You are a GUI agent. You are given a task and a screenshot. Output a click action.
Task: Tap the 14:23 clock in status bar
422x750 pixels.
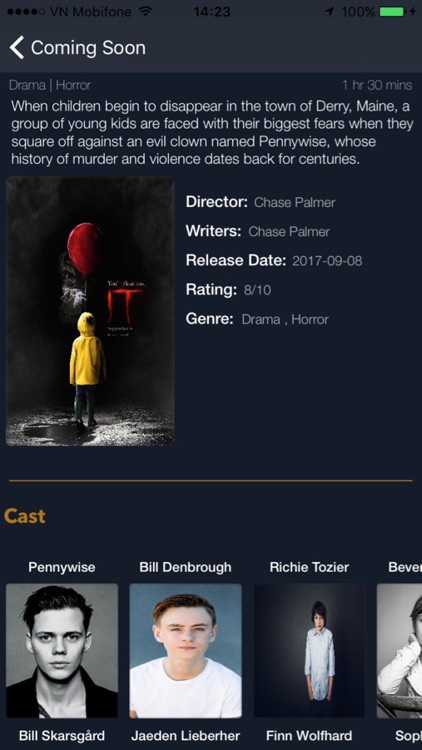click(x=212, y=11)
